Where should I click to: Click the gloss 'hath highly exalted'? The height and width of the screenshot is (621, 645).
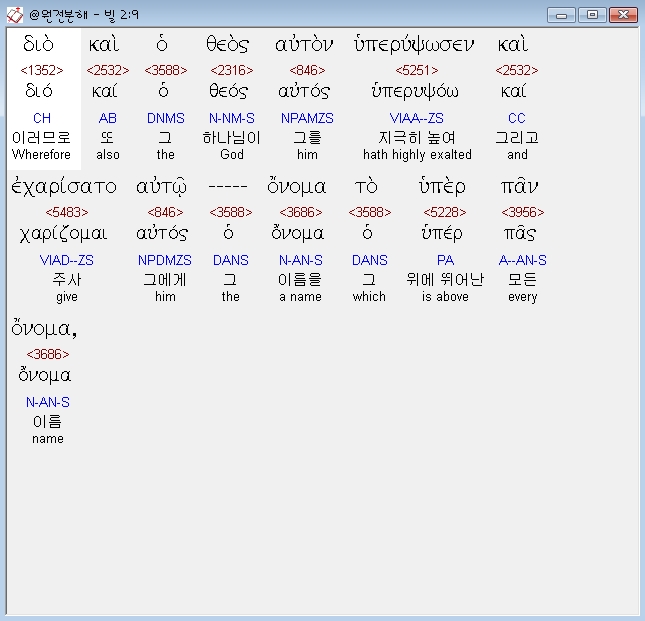coord(417,155)
